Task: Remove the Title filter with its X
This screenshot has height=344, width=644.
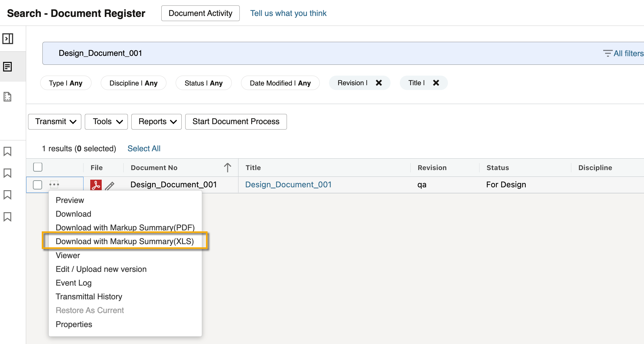Action: click(436, 83)
